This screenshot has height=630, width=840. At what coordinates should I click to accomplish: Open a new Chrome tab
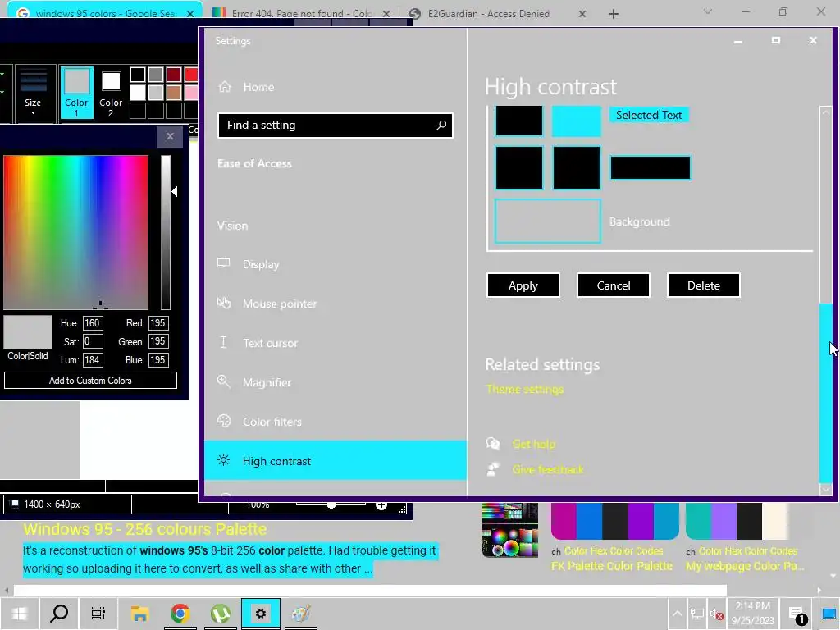[614, 14]
